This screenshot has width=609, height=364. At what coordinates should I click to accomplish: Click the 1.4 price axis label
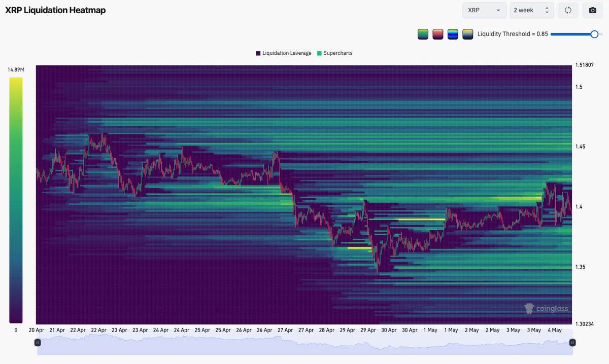coord(579,207)
